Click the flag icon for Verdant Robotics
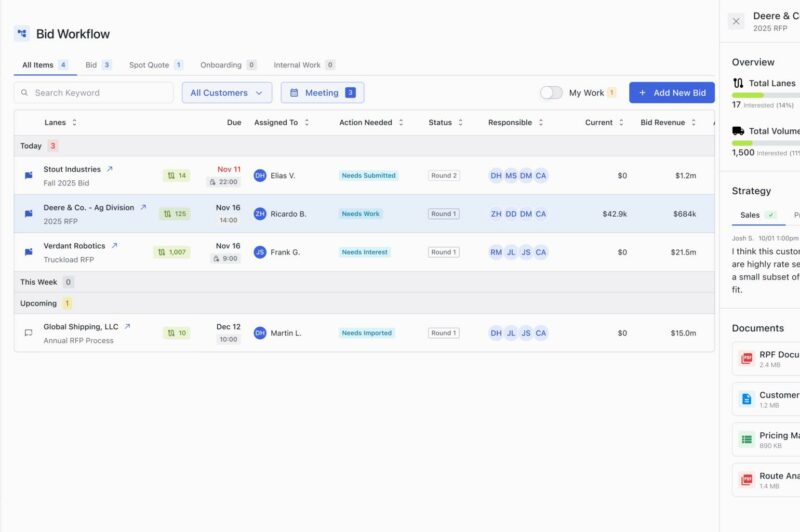 point(29,252)
